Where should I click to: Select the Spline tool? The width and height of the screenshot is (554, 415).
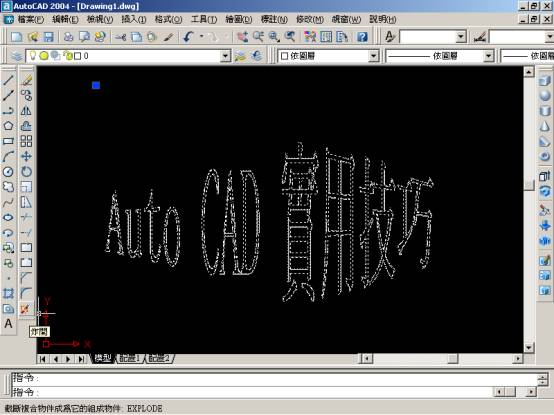point(8,202)
